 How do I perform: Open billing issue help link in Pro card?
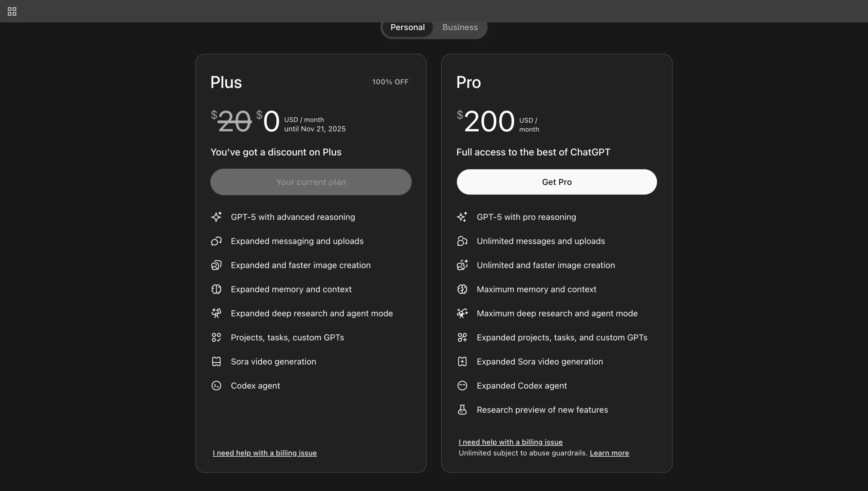pyautogui.click(x=511, y=442)
